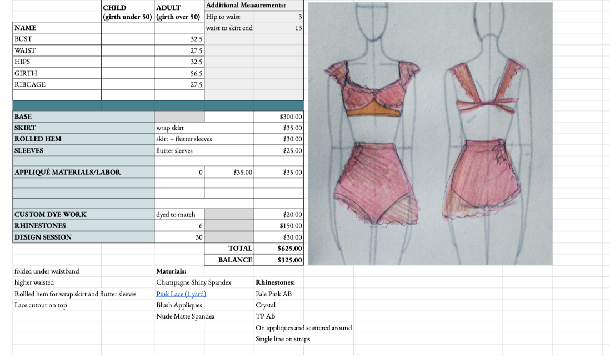Click the design session value 30 cell

pos(179,237)
